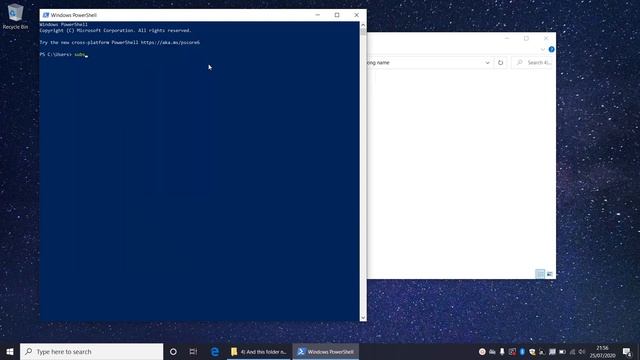Open Task View on the taskbar

193,351
